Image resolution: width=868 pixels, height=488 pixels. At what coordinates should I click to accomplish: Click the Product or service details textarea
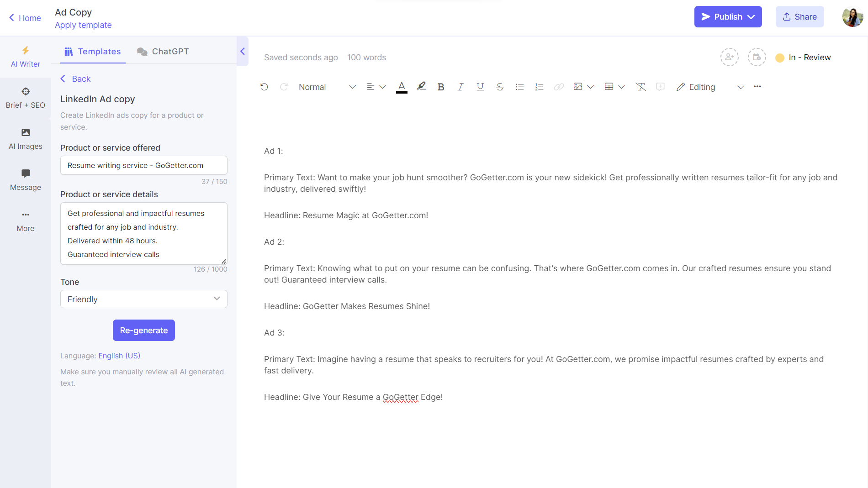[144, 233]
